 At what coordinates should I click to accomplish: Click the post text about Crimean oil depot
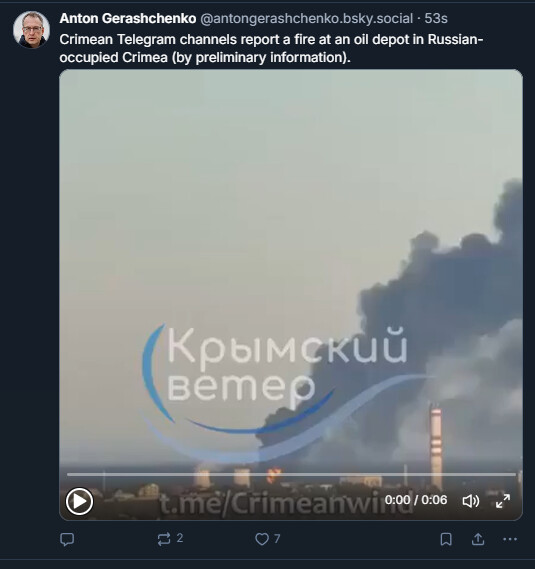(x=271, y=48)
